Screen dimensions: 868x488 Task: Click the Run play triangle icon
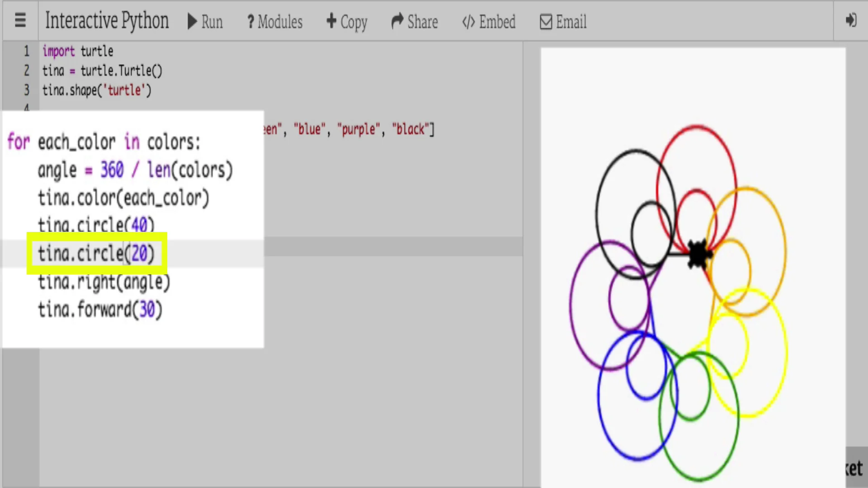192,21
